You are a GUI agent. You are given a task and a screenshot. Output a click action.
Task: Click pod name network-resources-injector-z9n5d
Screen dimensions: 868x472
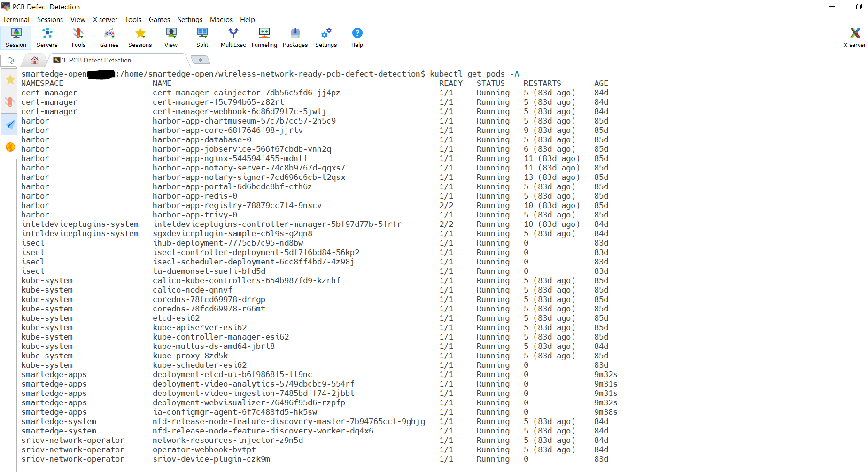coord(228,440)
